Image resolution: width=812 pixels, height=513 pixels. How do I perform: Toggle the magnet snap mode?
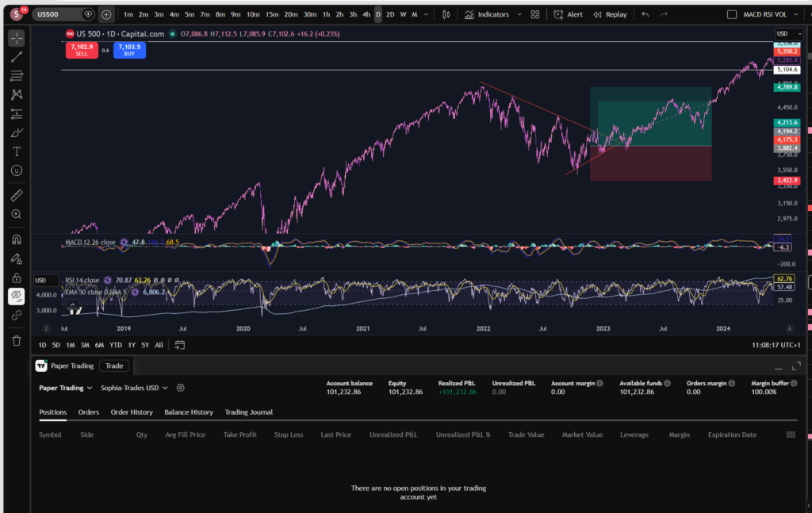click(17, 239)
